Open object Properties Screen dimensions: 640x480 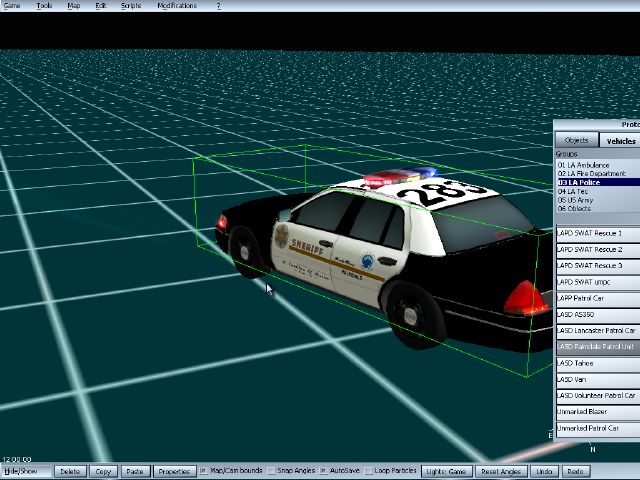pos(174,471)
